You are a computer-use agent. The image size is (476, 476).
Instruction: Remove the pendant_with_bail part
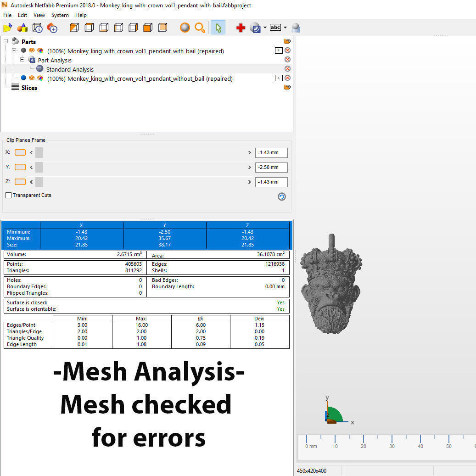[x=287, y=50]
